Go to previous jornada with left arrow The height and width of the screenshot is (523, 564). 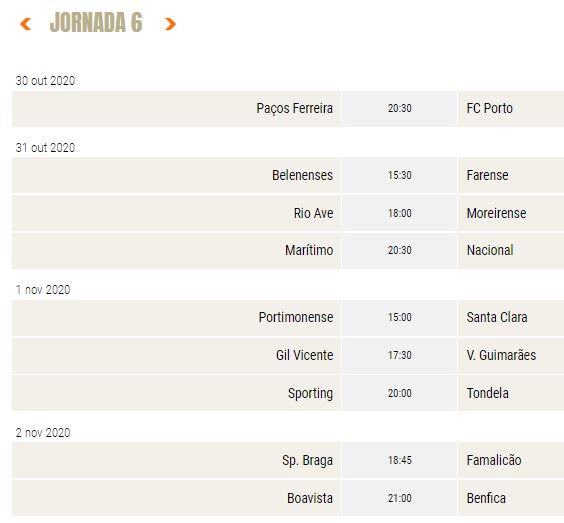(25, 24)
